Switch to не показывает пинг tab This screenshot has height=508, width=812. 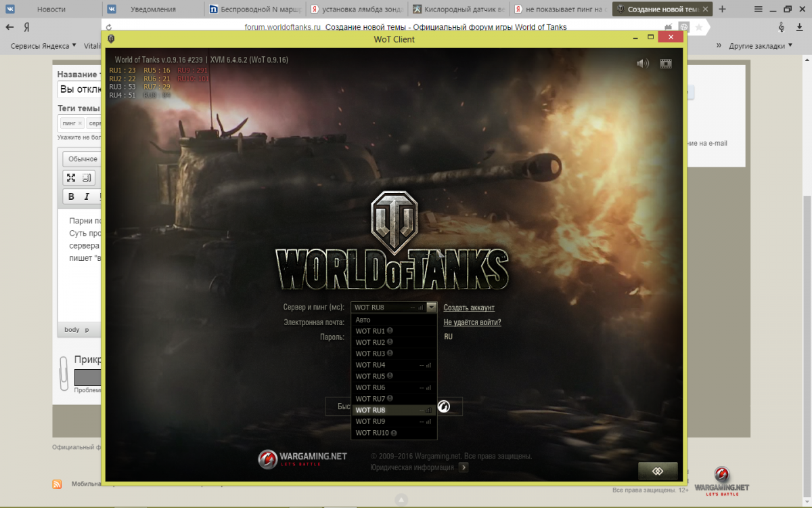(x=560, y=9)
